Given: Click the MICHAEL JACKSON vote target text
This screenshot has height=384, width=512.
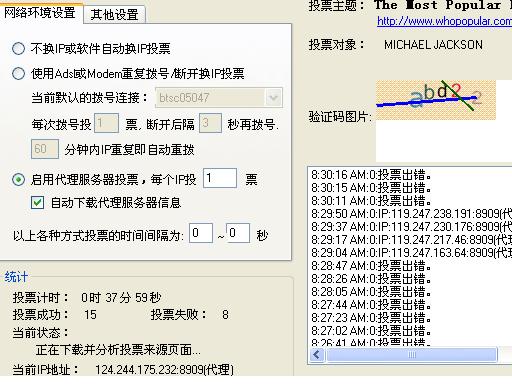Looking at the screenshot, I should coord(433,45).
